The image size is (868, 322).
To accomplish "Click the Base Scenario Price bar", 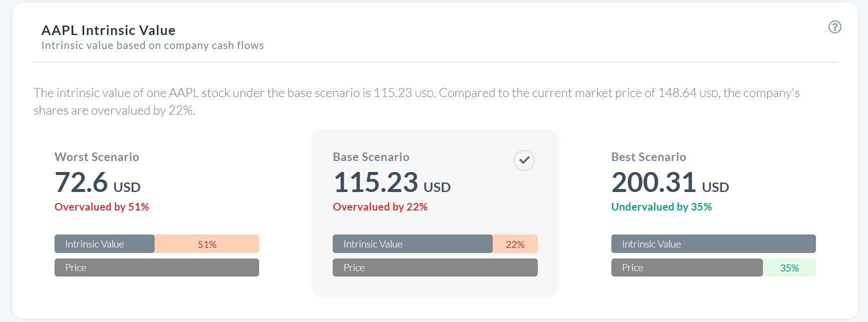I will [x=435, y=267].
